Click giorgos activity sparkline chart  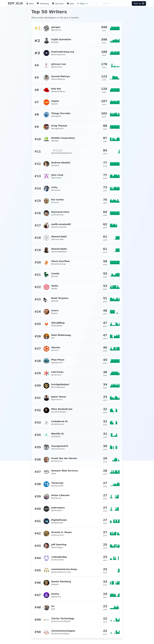click(x=115, y=28)
